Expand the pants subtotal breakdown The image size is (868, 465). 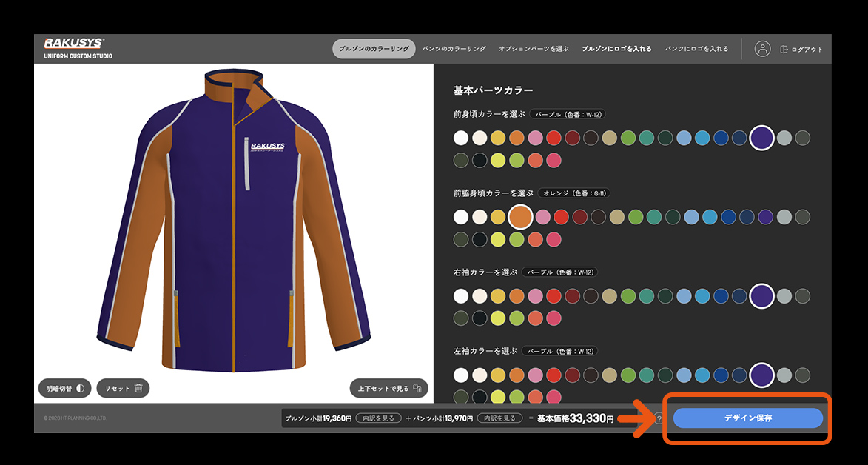tap(498, 418)
